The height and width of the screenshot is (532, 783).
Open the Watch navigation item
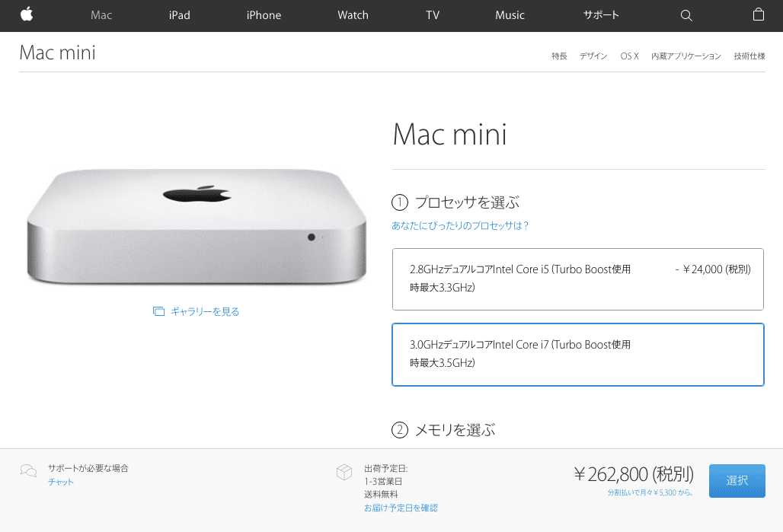click(353, 15)
